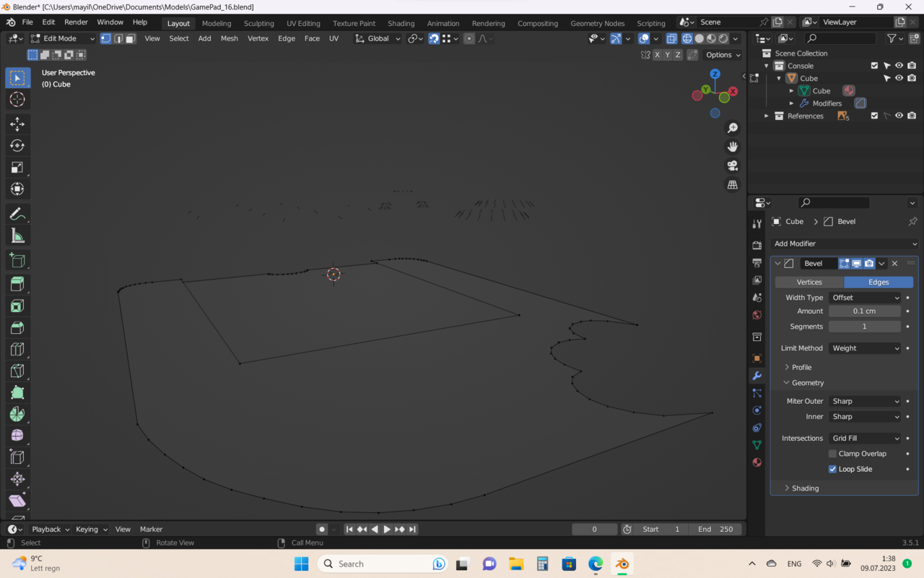
Task: Click the Play animation button
Action: coord(387,530)
